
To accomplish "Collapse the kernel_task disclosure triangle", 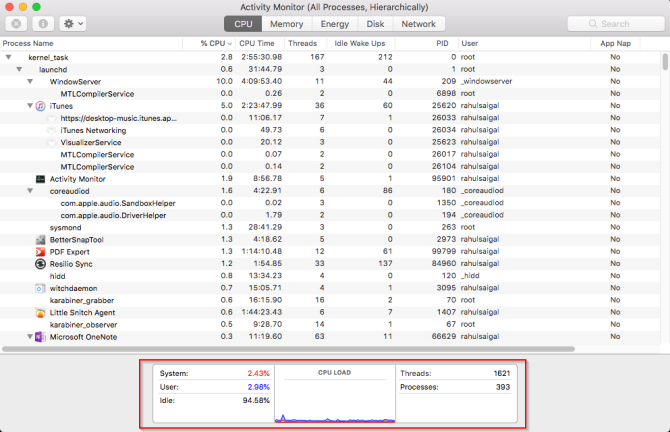I will point(8,57).
